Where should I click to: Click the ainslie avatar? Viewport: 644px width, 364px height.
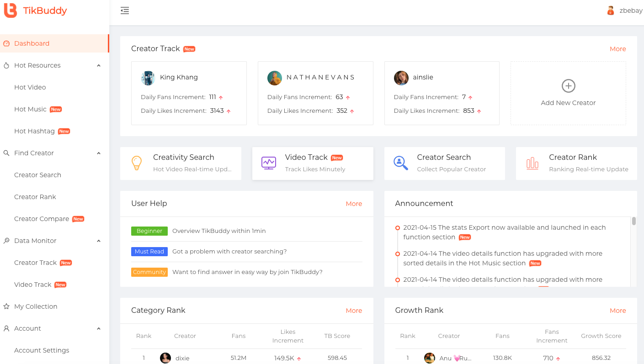(401, 78)
